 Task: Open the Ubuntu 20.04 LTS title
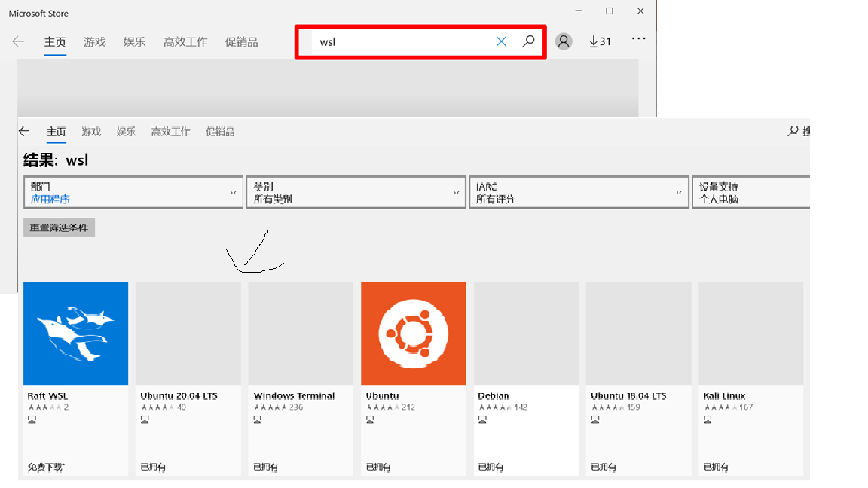click(179, 396)
